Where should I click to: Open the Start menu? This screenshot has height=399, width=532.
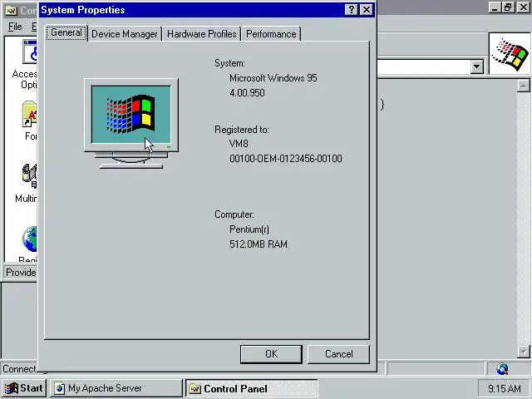(x=24, y=388)
